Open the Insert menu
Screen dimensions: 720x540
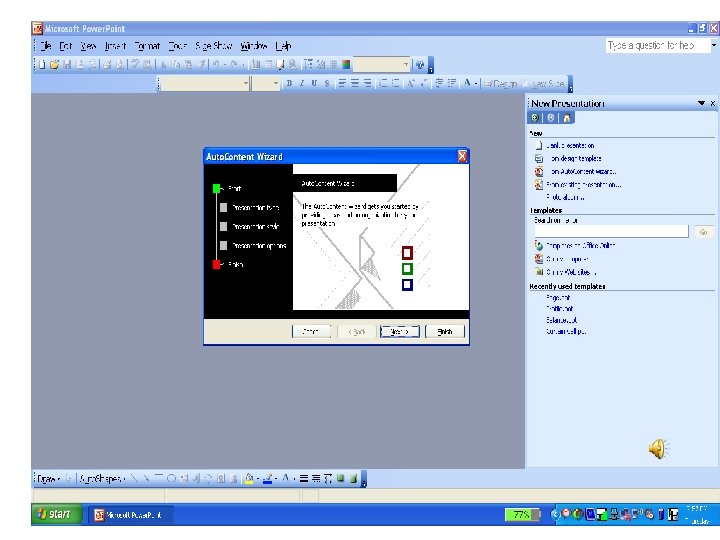[115, 45]
